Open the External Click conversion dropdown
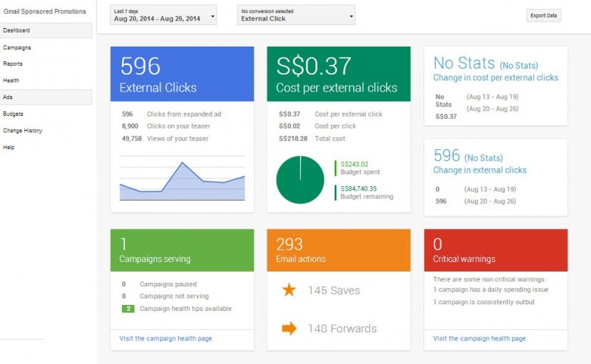Screen dimensions: 591x364 click(296, 15)
